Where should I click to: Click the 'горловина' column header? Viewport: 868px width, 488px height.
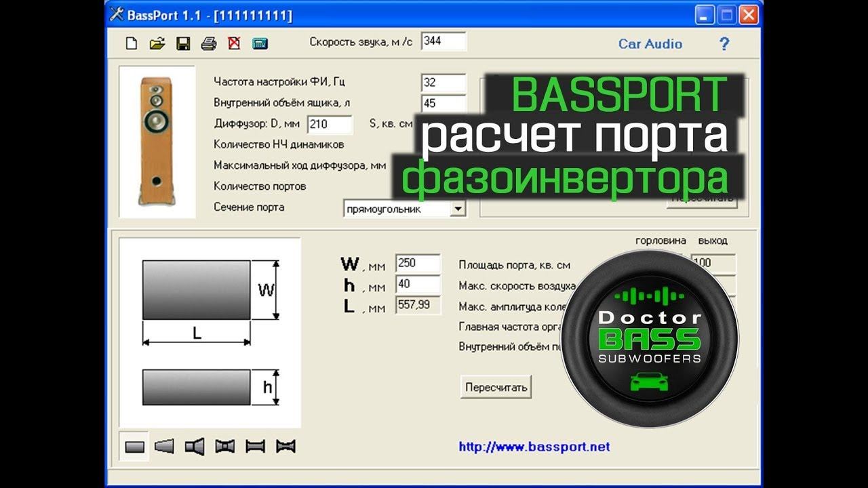pos(660,241)
